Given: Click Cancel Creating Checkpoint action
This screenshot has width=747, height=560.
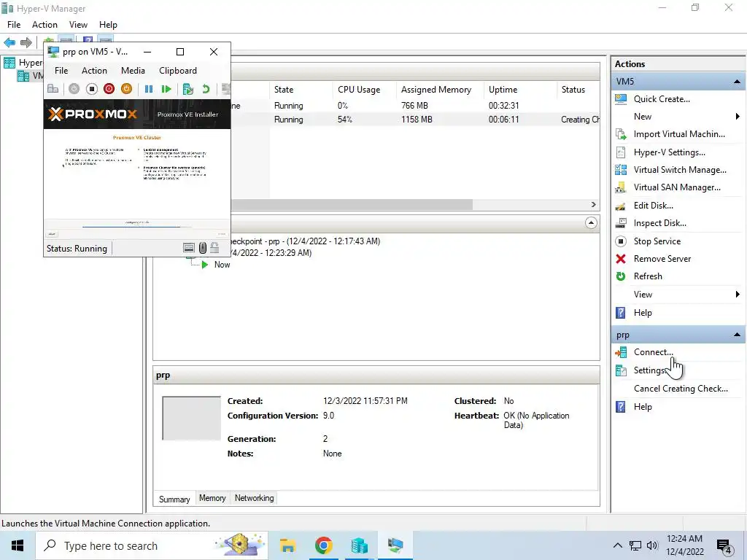Looking at the screenshot, I should click(x=681, y=389).
